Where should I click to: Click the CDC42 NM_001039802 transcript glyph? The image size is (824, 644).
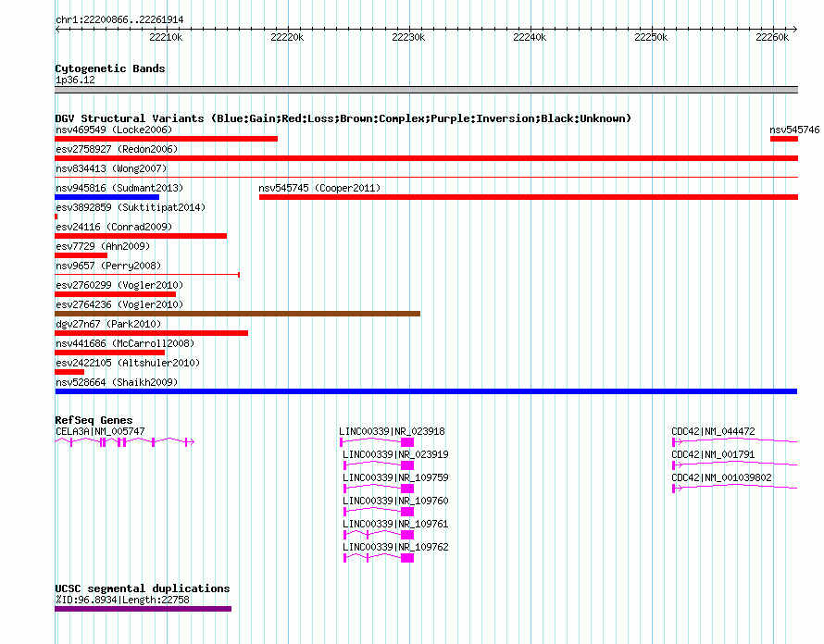[x=735, y=488]
